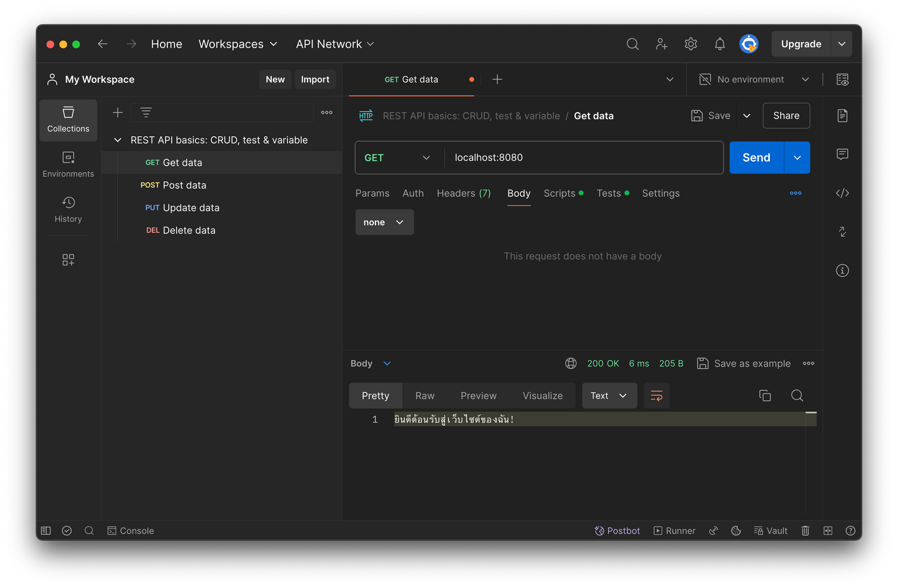
Task: Open the Environments panel
Action: point(68,164)
